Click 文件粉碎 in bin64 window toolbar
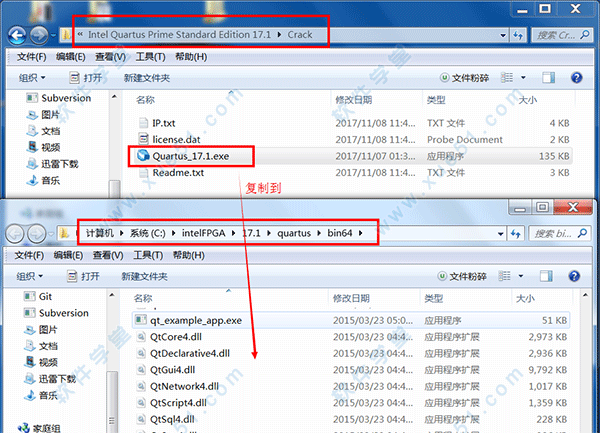The width and height of the screenshot is (600, 433). (x=462, y=276)
